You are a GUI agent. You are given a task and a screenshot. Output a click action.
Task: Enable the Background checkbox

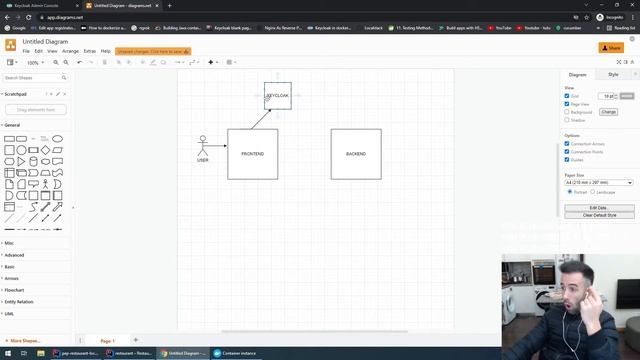[567, 112]
